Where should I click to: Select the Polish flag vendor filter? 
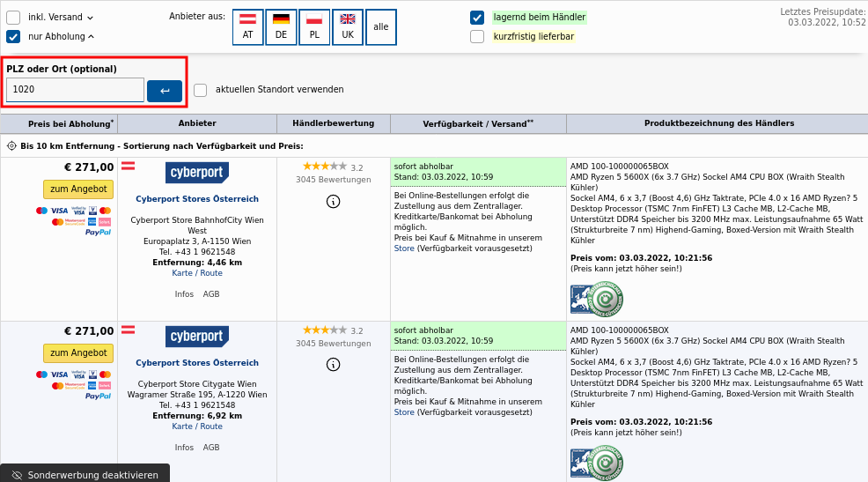point(314,27)
